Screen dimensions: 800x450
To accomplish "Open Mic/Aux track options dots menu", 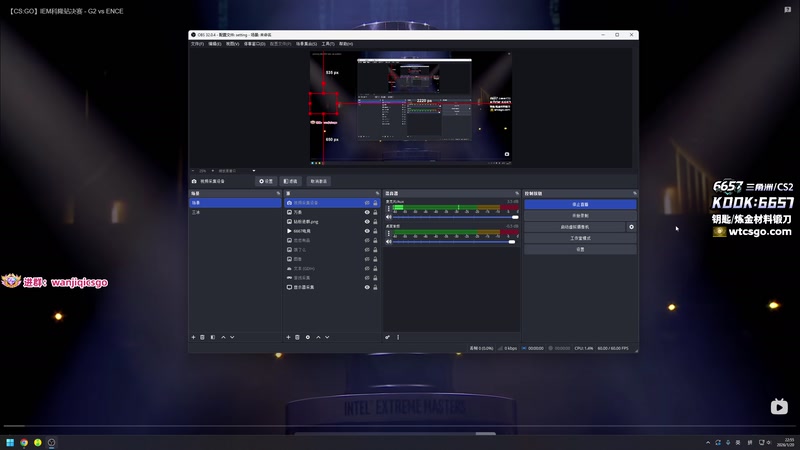I will 389,209.
